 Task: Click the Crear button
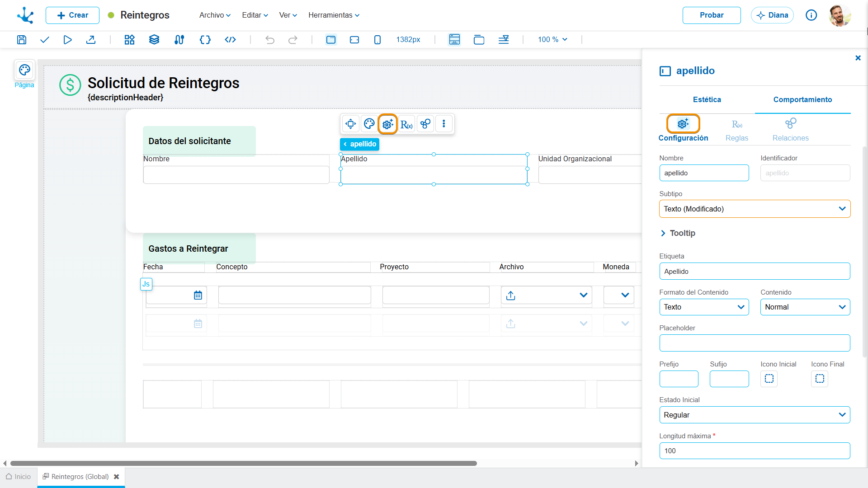pos(72,15)
